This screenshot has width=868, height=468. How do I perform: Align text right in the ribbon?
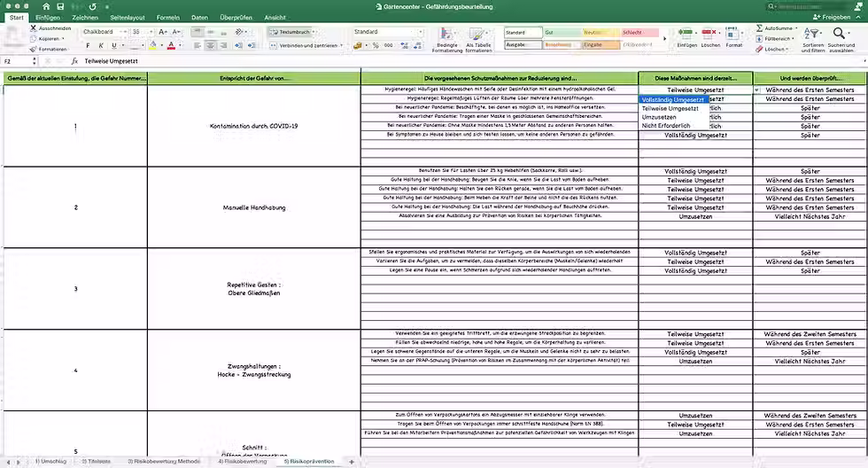(223, 45)
